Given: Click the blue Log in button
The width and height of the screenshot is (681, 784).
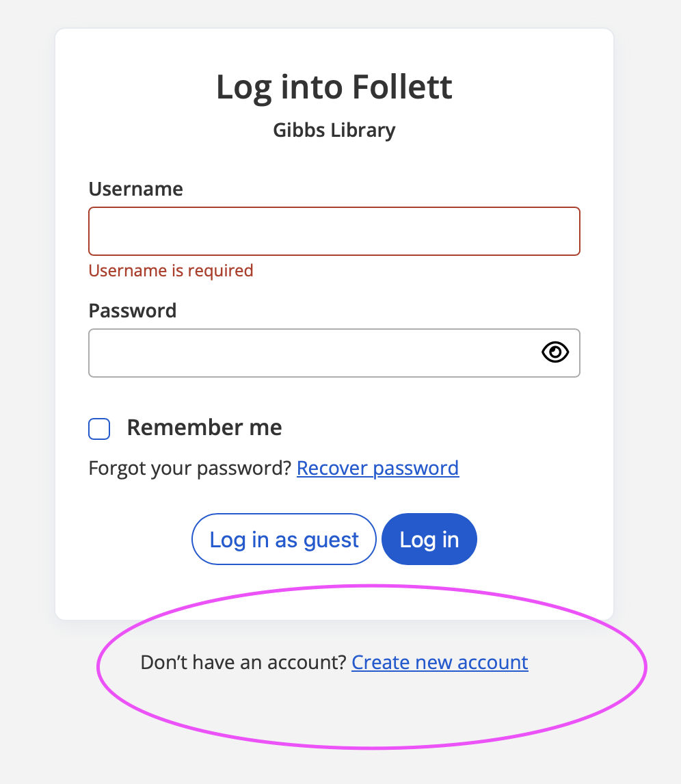Looking at the screenshot, I should [429, 539].
